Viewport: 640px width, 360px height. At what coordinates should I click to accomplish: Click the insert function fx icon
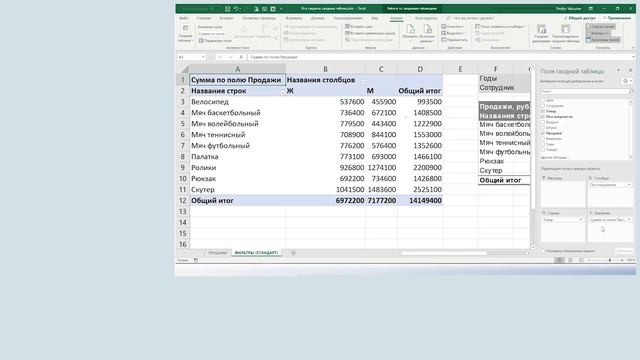coord(241,57)
